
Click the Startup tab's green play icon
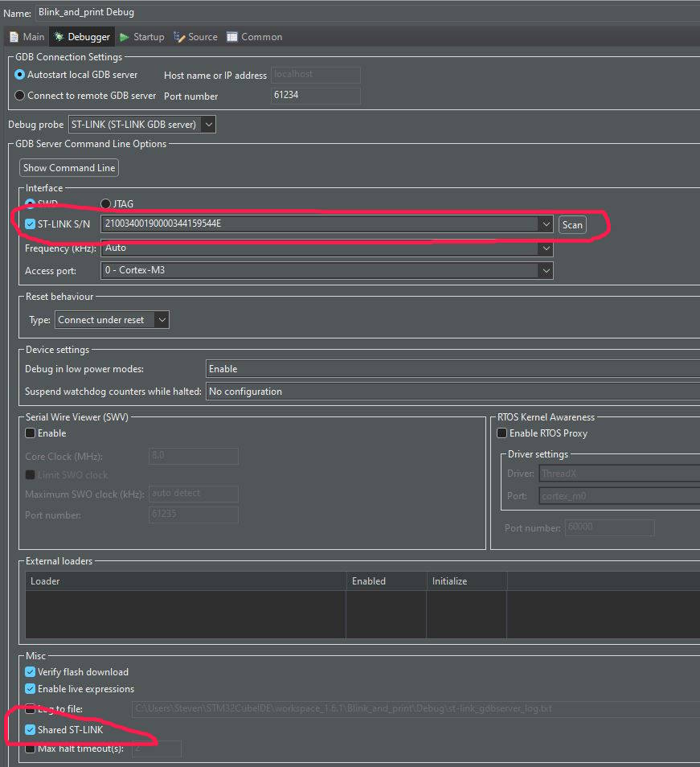tap(125, 36)
